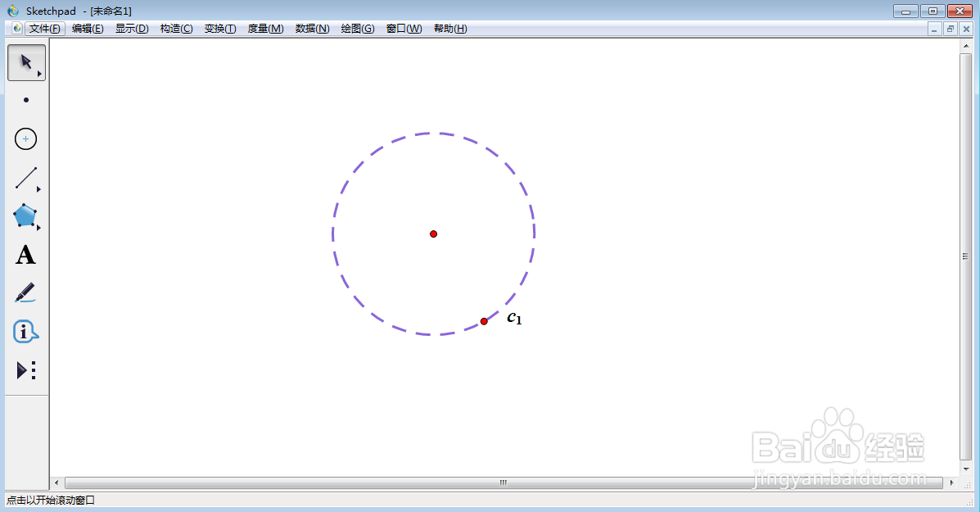Select the Polygon tool

(25, 215)
